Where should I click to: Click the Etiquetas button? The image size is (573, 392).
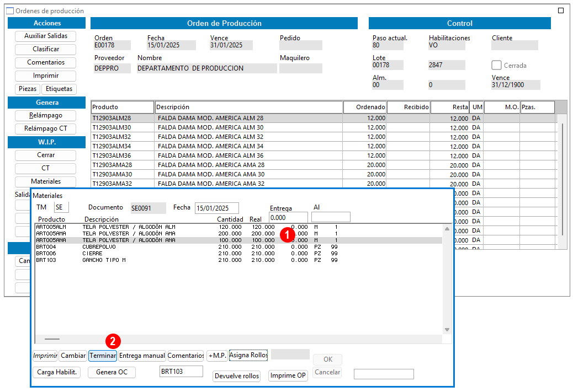(59, 89)
